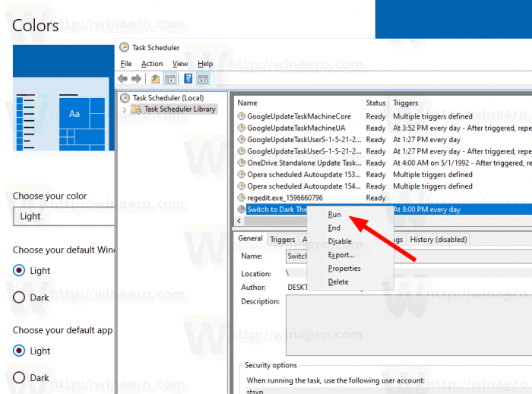Switch to the Triggers tab
This screenshot has height=394, width=532.
click(283, 239)
